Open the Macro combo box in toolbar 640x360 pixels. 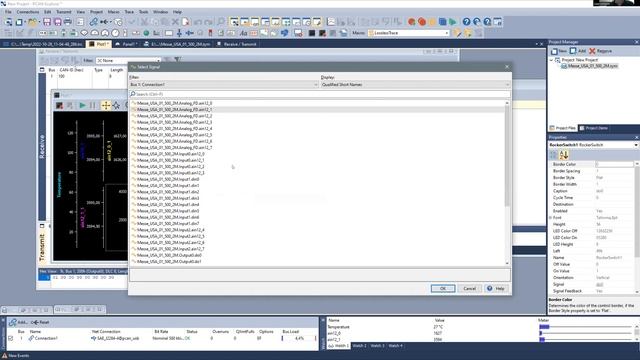pos(409,33)
